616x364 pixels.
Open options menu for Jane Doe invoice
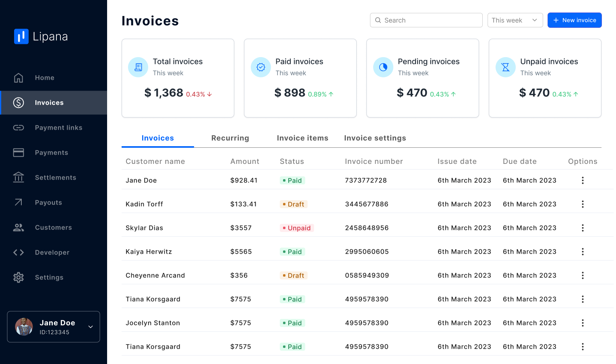click(582, 180)
